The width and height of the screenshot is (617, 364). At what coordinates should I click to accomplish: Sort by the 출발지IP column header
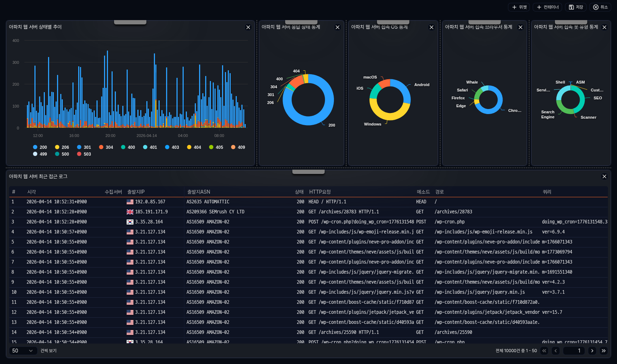pyautogui.click(x=136, y=192)
